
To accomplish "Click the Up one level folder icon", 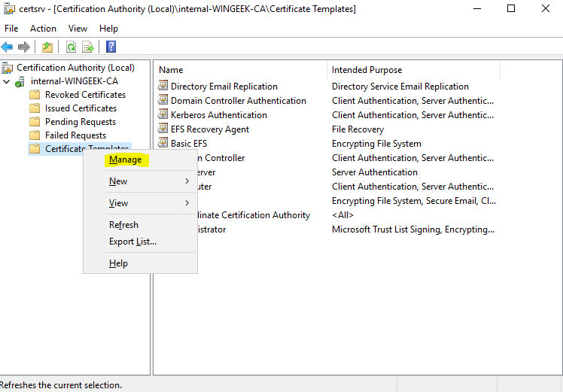I will pos(47,47).
